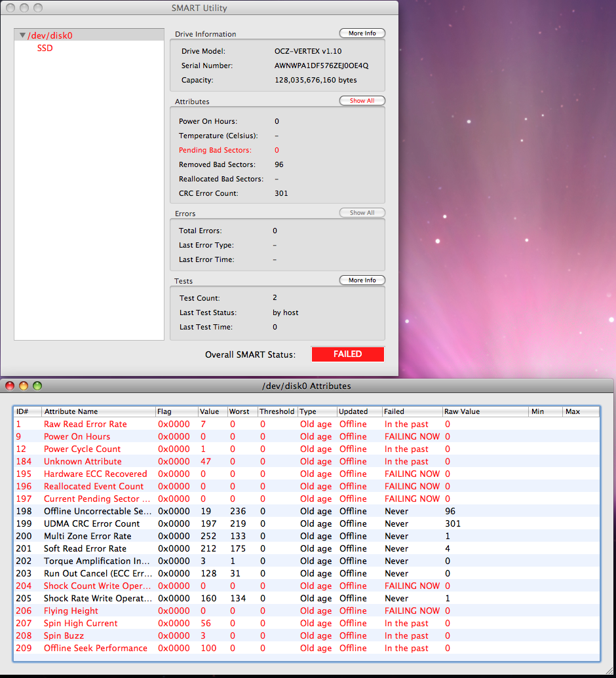Image resolution: width=616 pixels, height=678 pixels.
Task: Click raw value 301 in table
Action: coord(452,523)
